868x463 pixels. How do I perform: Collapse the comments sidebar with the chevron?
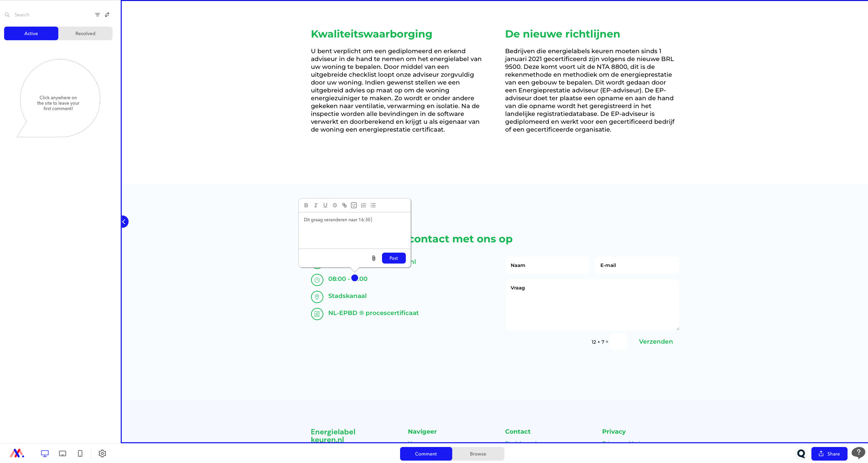click(x=124, y=222)
